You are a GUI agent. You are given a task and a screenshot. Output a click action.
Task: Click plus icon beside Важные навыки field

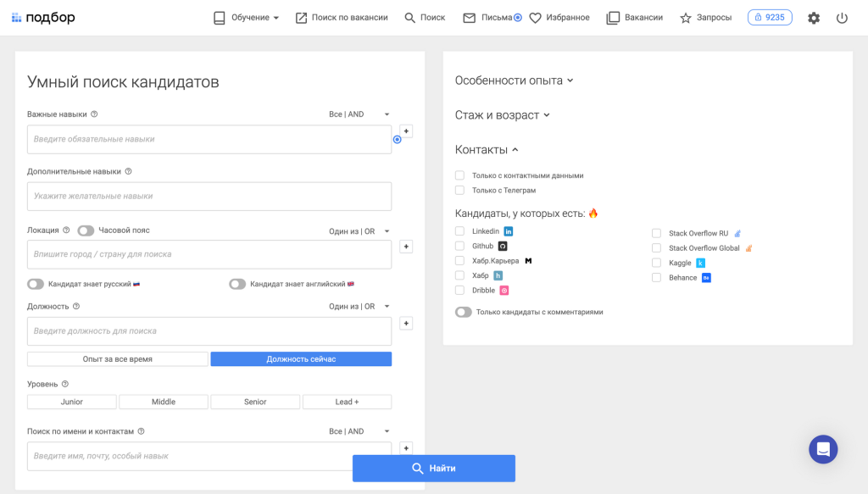coord(406,131)
